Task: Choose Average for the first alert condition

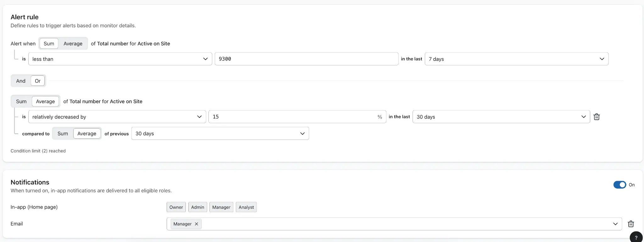Action: [73, 44]
